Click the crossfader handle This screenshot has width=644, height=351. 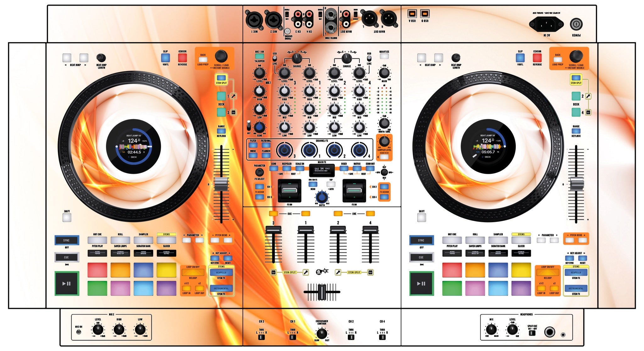tap(322, 292)
